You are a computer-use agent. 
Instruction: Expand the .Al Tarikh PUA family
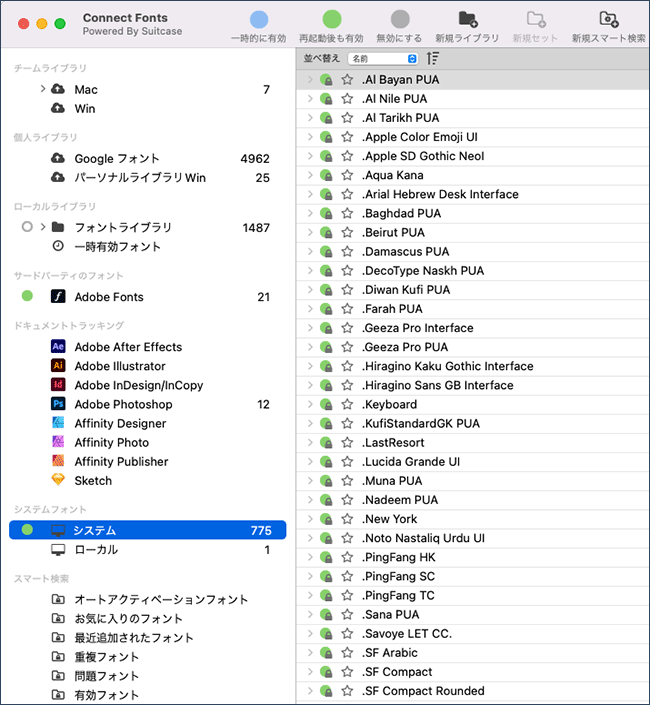click(310, 118)
